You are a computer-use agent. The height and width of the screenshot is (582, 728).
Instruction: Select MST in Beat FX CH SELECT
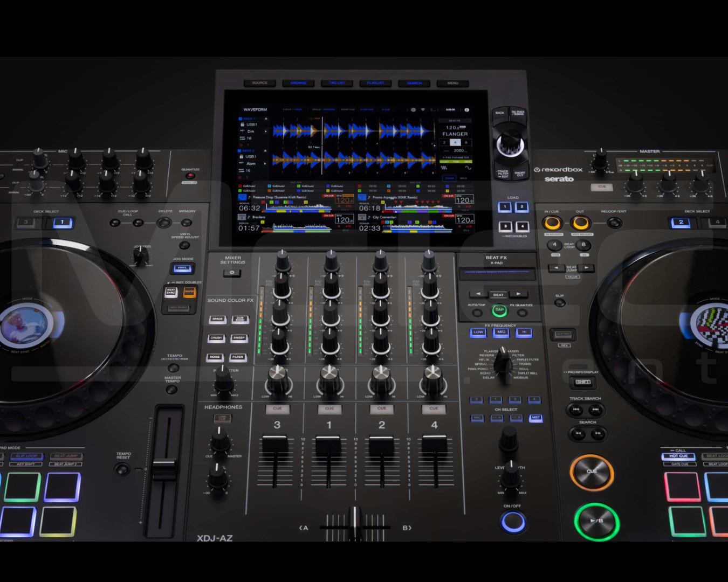535,418
